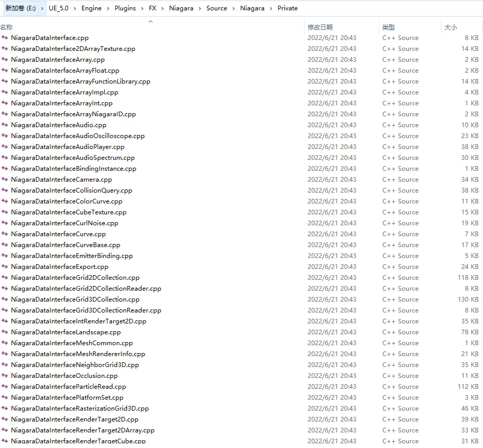Click the 130 KB size cell

click(468, 299)
